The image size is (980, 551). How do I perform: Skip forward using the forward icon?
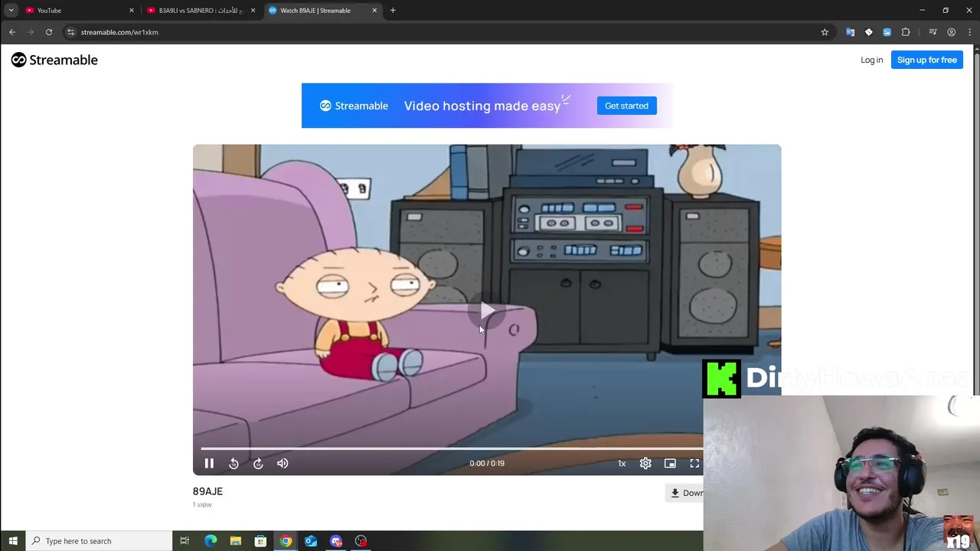[x=258, y=463]
